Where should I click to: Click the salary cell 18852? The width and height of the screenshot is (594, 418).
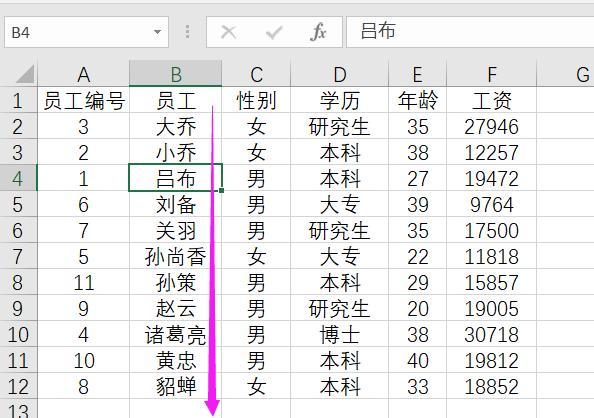click(x=491, y=386)
